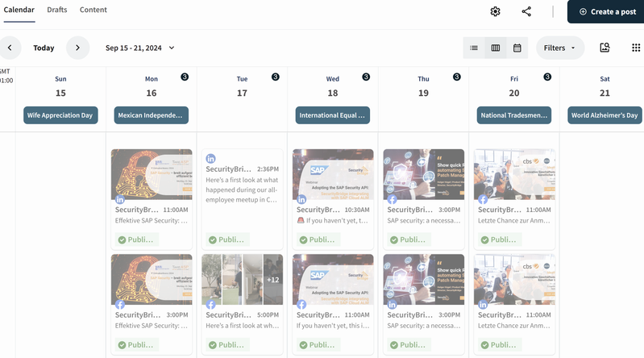644x358 pixels.
Task: Select Sun 15 day header
Action: pos(60,86)
